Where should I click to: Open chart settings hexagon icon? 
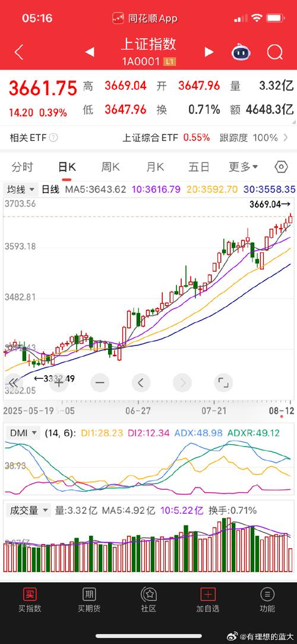[281, 167]
